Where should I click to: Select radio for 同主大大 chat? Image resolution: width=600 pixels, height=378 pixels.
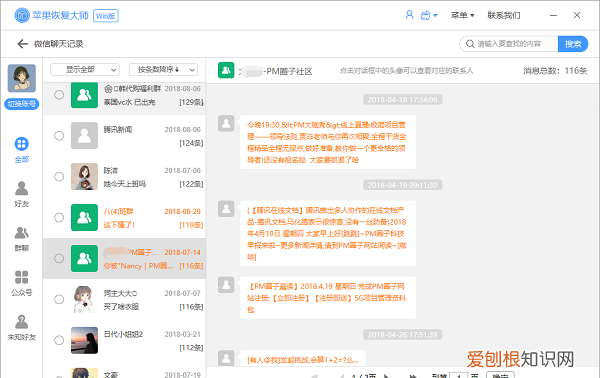pos(59,299)
